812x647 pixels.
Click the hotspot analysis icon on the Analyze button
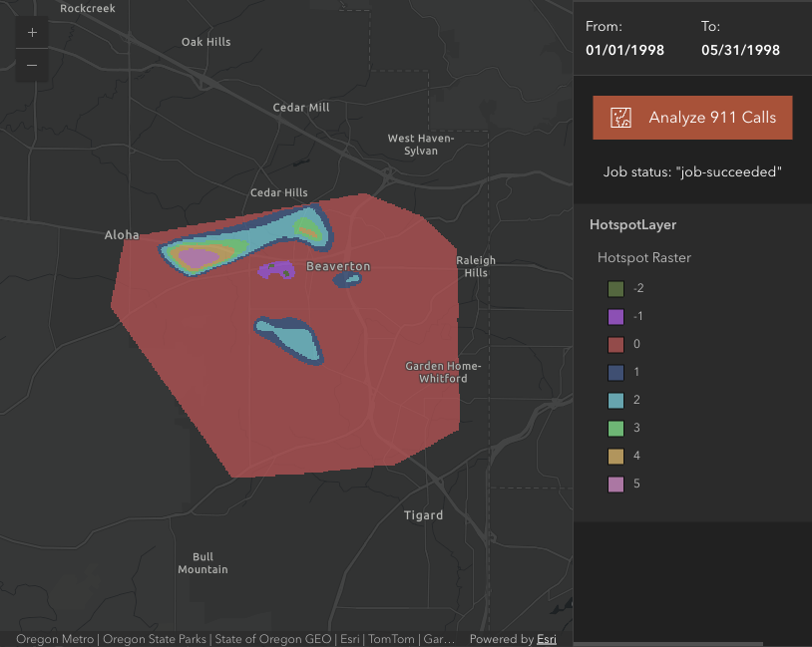coord(621,117)
